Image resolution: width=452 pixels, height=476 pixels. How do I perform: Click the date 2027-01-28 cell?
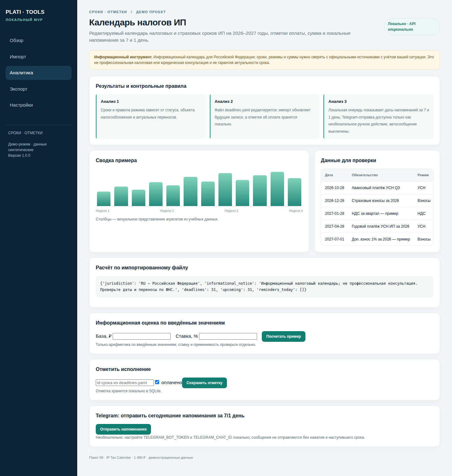pos(335,214)
